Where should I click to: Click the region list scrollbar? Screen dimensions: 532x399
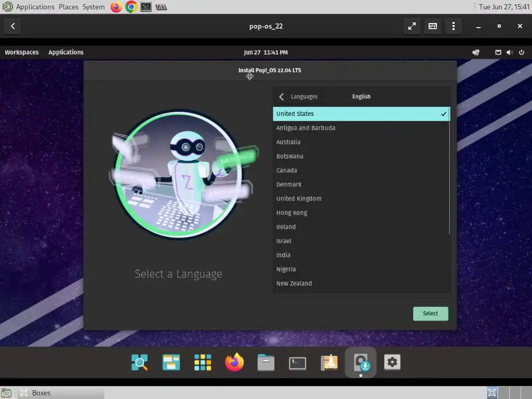point(449,170)
